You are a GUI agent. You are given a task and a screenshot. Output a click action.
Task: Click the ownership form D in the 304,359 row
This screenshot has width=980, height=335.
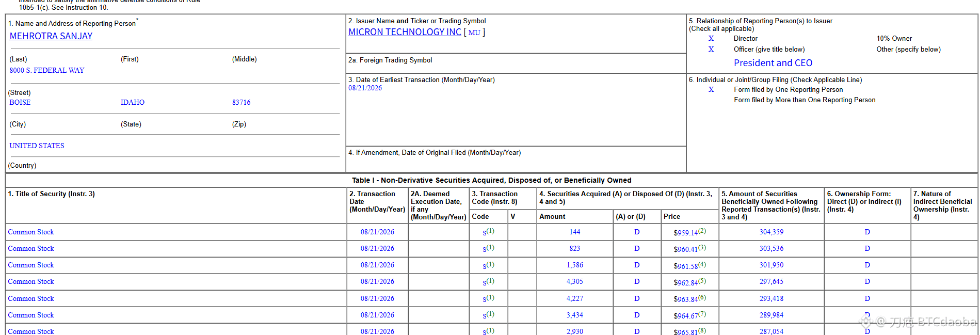tap(867, 232)
